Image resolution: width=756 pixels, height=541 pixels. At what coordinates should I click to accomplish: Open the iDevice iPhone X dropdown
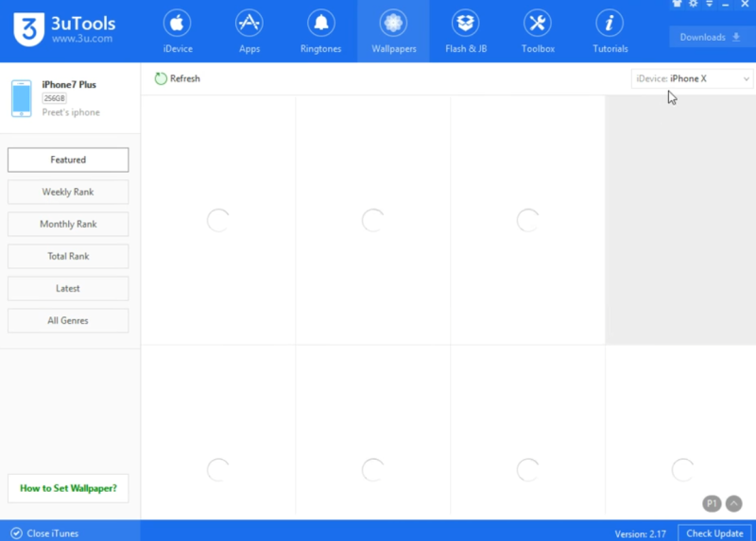click(x=692, y=78)
